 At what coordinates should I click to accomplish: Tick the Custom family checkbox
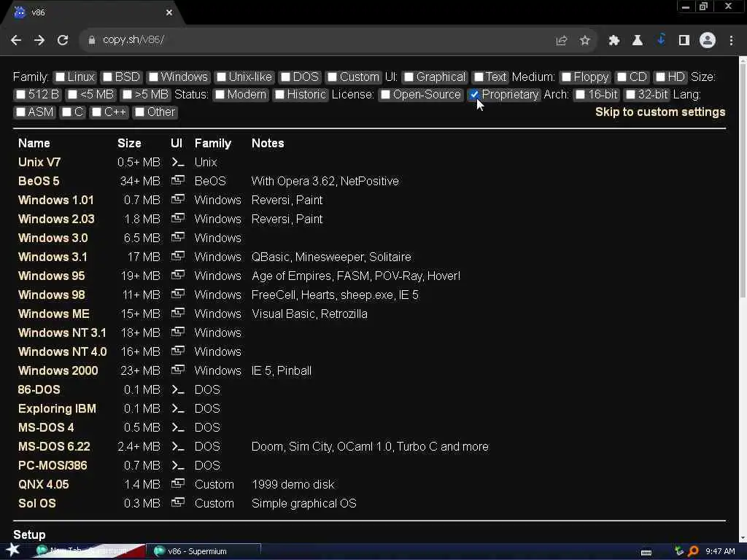[x=332, y=77]
